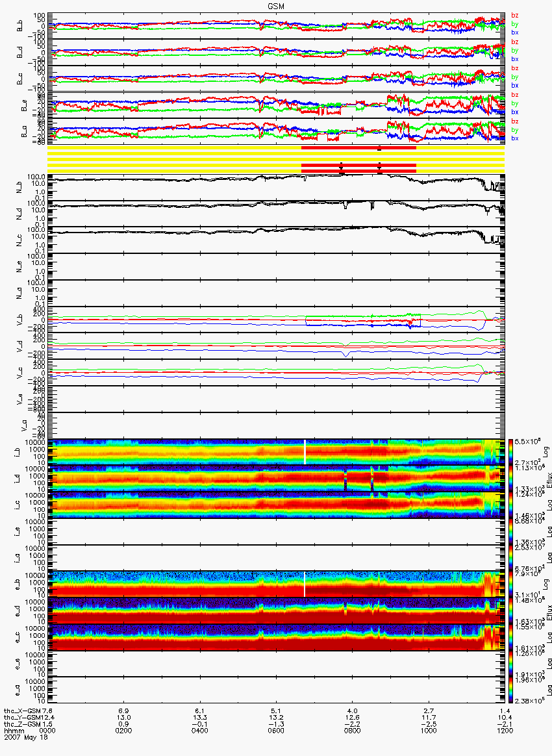The image size is (552, 756).
Task: Select the V_a velocity panel label
Action: tap(23, 425)
